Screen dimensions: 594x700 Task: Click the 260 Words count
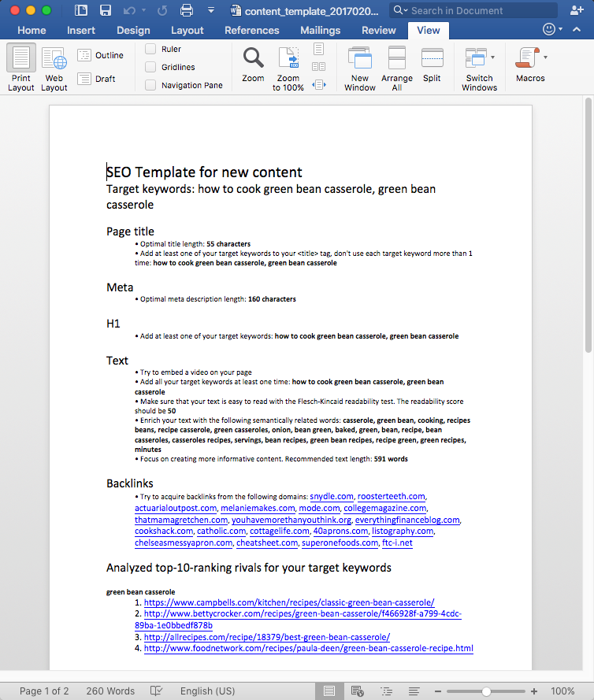[110, 691]
